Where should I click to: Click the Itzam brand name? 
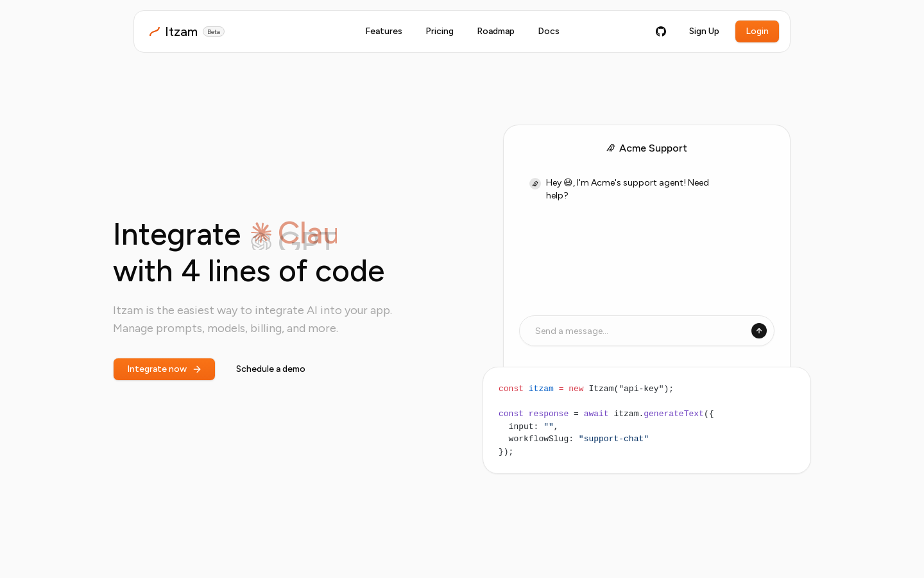[x=182, y=31]
